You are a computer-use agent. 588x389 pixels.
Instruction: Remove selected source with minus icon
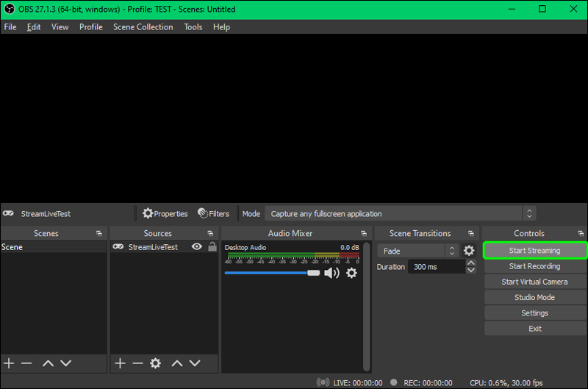pos(137,363)
